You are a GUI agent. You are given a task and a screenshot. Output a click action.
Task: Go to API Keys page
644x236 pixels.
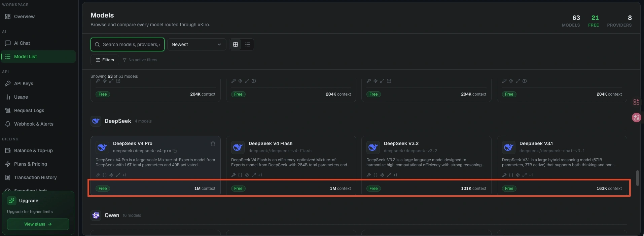[38, 83]
